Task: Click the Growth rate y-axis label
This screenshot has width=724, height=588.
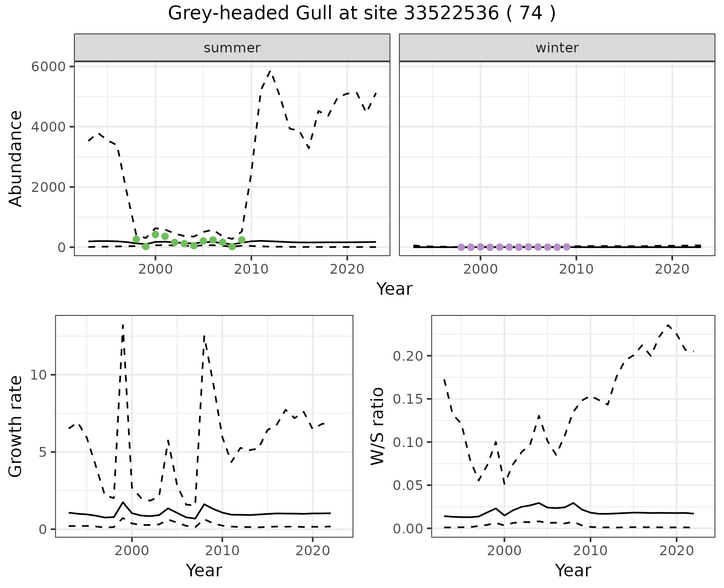Action: (15, 427)
